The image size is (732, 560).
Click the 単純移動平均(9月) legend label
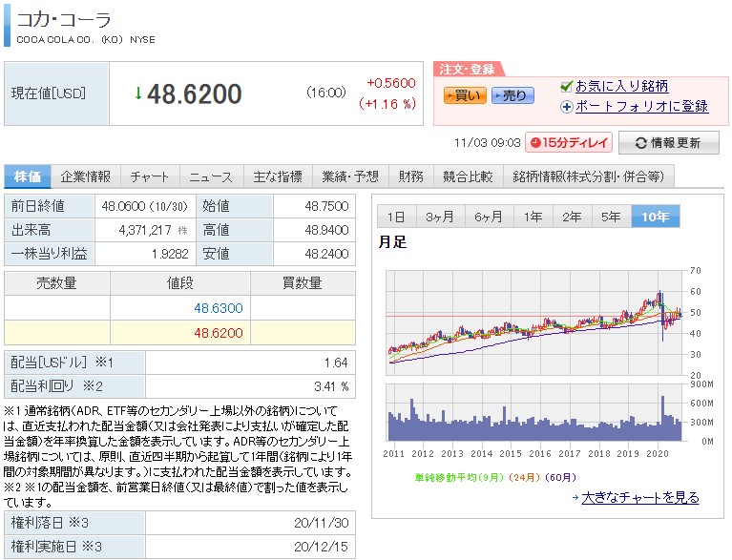(459, 477)
